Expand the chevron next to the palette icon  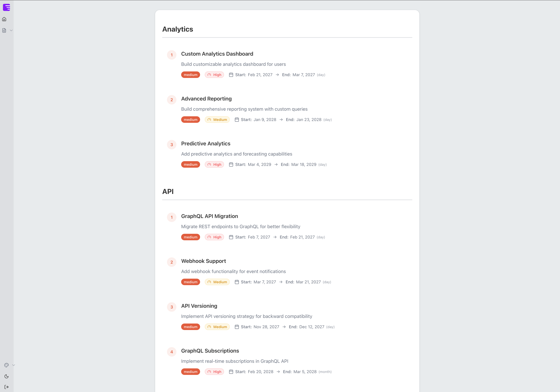(13, 365)
